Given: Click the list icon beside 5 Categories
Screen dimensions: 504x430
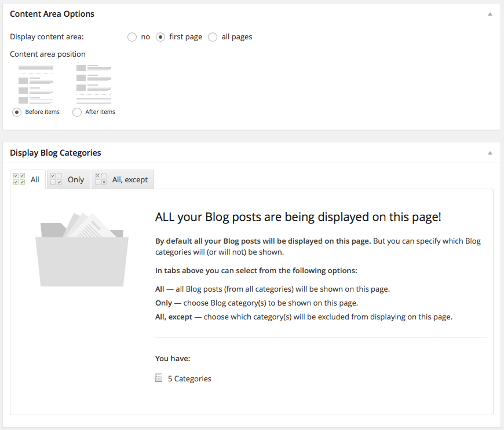Looking at the screenshot, I should tap(159, 378).
